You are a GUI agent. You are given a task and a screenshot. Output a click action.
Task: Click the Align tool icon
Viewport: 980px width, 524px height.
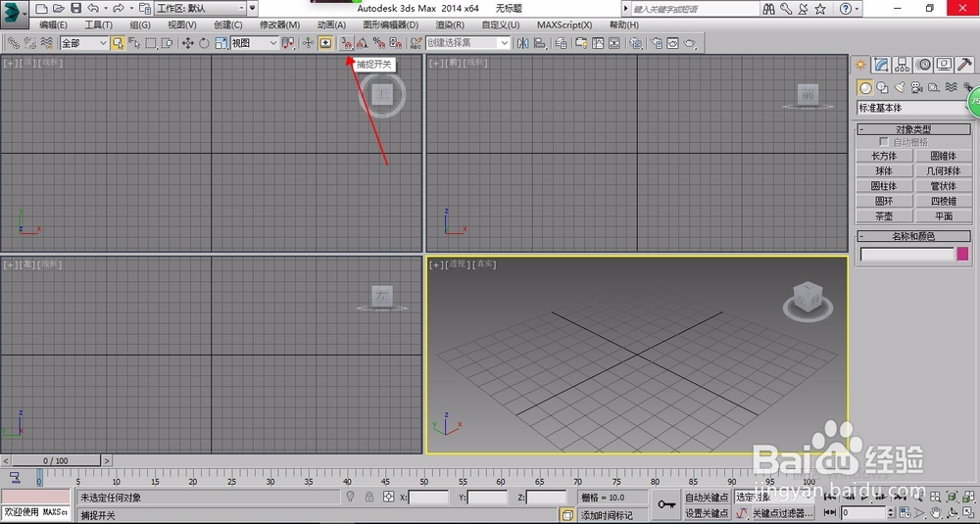[x=539, y=42]
